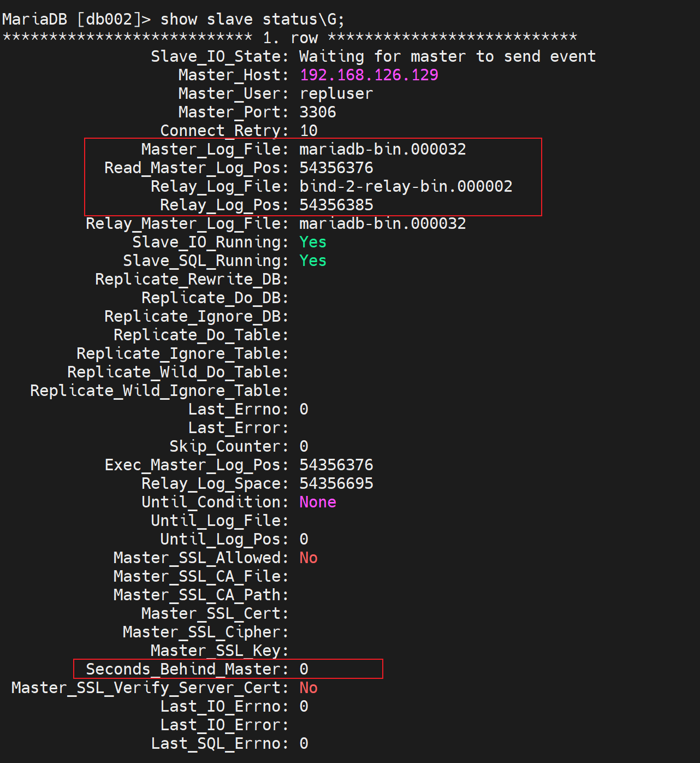Click the Until_Condition None value
The height and width of the screenshot is (763, 700).
(x=318, y=502)
